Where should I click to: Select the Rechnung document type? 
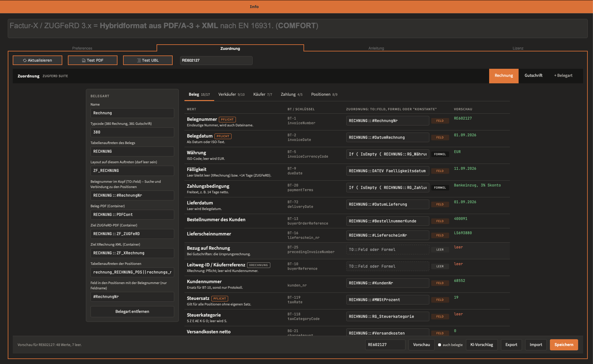[504, 75]
